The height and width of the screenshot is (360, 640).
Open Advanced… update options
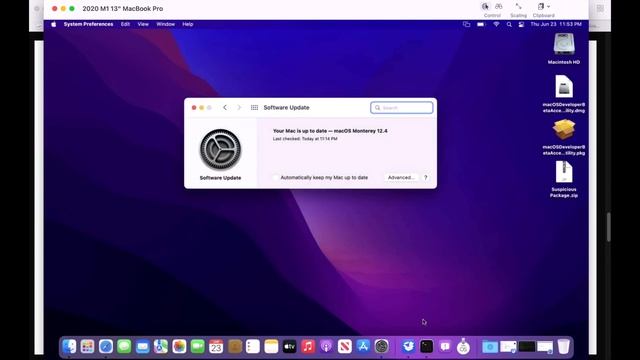pyautogui.click(x=401, y=178)
